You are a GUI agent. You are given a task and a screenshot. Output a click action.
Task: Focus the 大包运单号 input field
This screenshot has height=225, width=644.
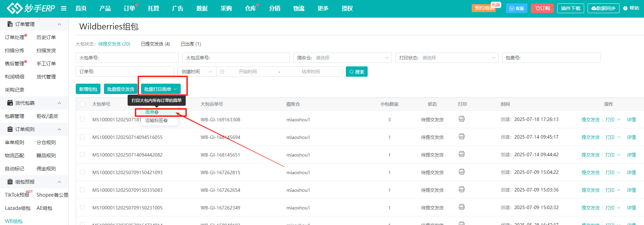pyautogui.click(x=236, y=58)
